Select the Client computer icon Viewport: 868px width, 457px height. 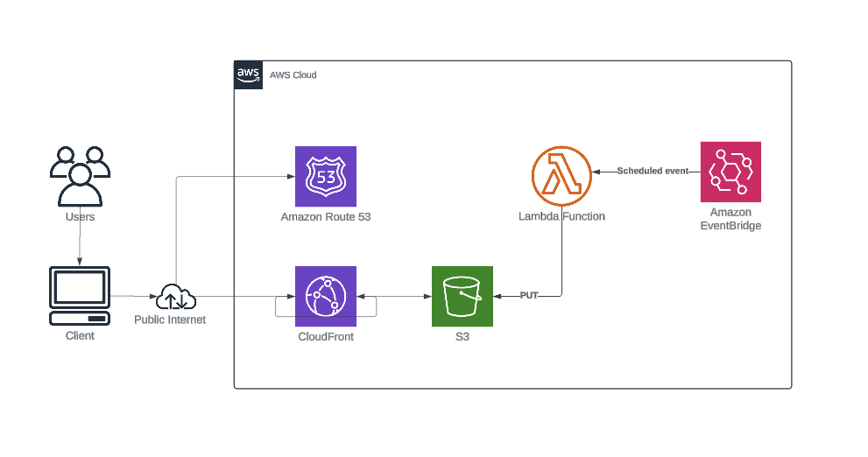80,296
